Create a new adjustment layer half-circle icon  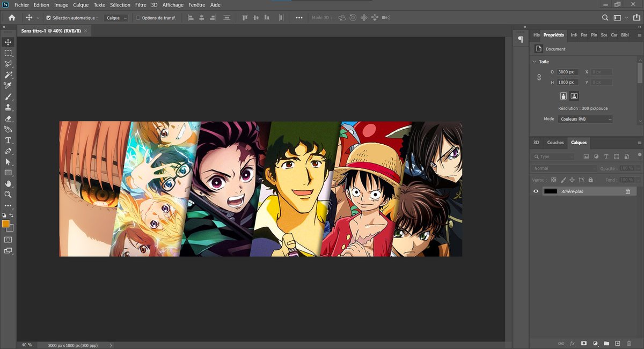595,343
